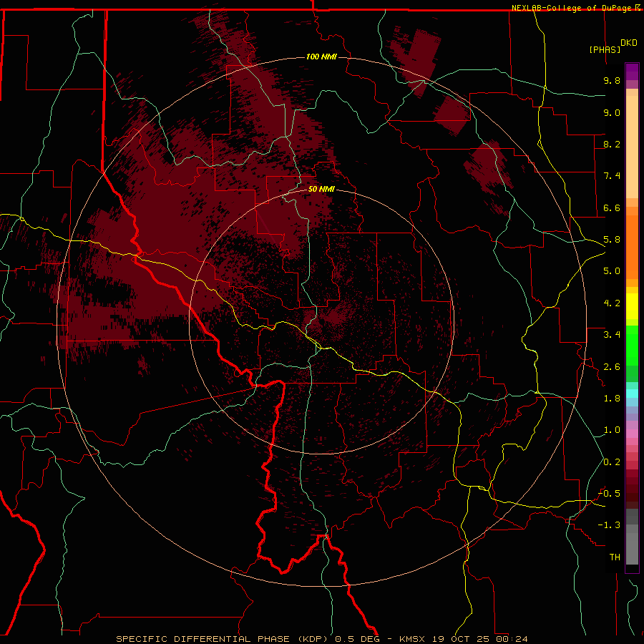This screenshot has height=644, width=644.
Task: Click the TH label on the color scale
Action: pos(615,557)
